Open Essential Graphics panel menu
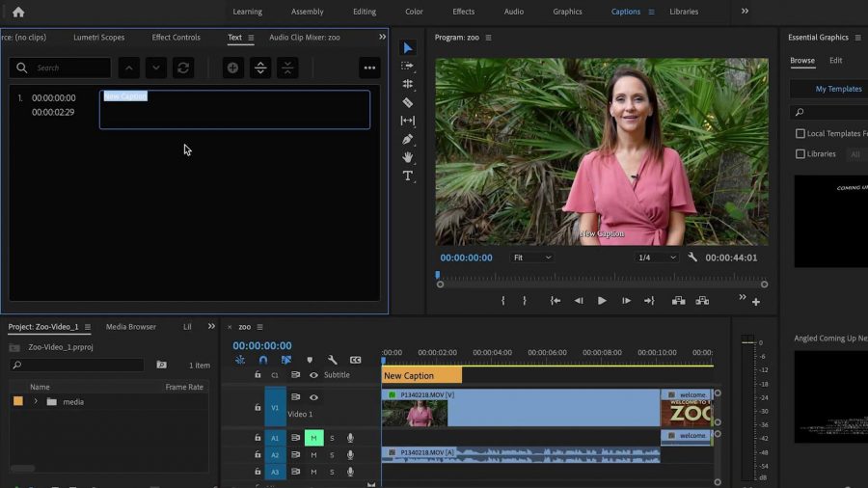The height and width of the screenshot is (488, 868). 858,38
